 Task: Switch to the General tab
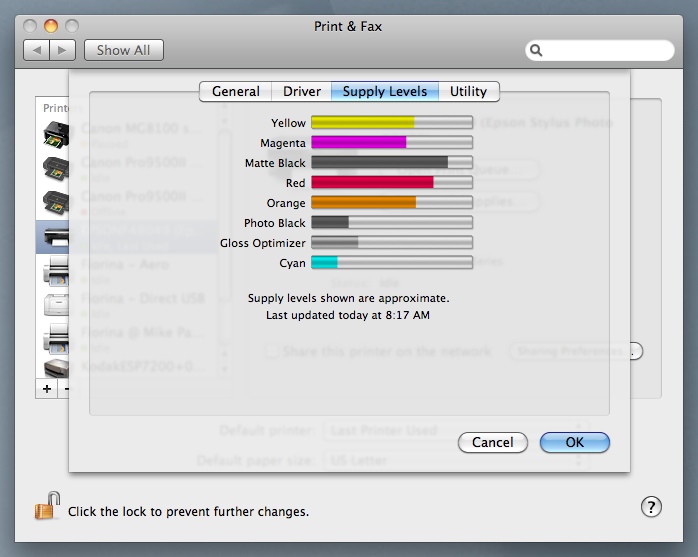(236, 91)
